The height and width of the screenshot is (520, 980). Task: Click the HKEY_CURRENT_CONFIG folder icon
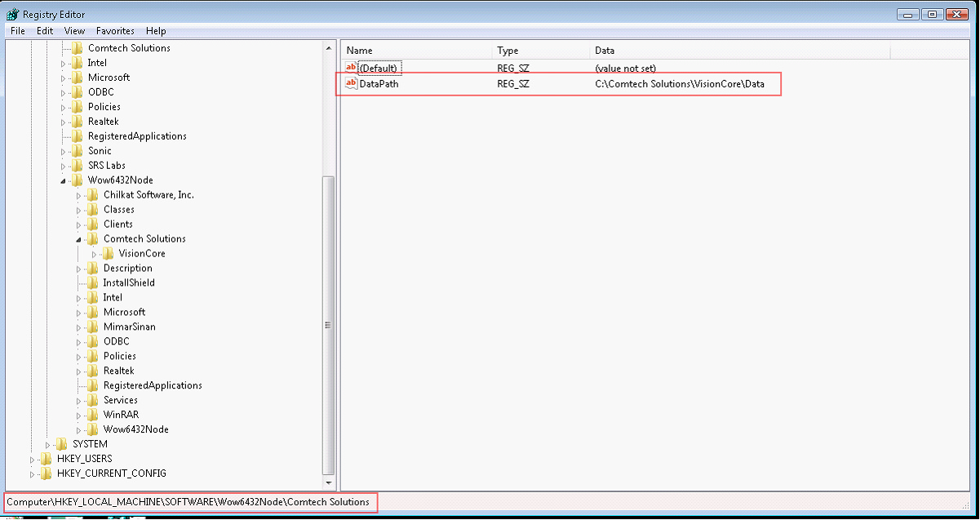tap(47, 474)
